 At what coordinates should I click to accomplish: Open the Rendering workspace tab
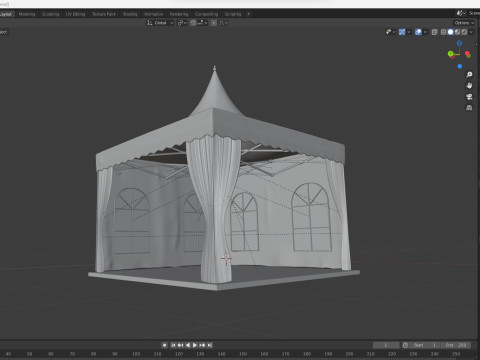click(x=179, y=14)
